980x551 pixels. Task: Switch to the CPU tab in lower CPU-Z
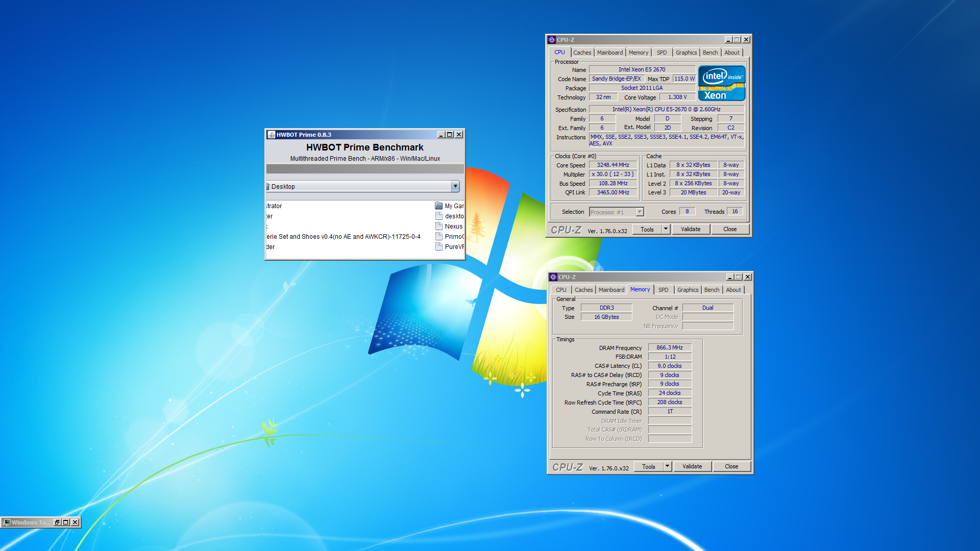click(x=561, y=290)
